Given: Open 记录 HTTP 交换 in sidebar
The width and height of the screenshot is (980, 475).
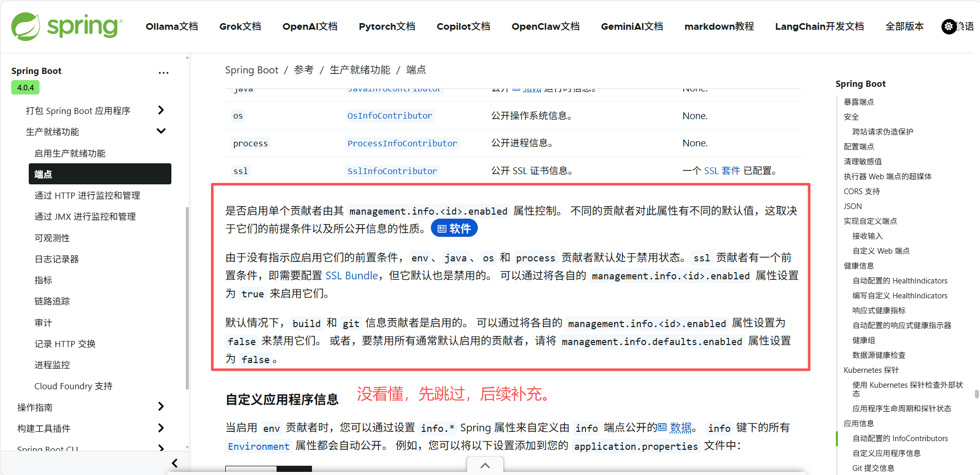Looking at the screenshot, I should coord(65,344).
